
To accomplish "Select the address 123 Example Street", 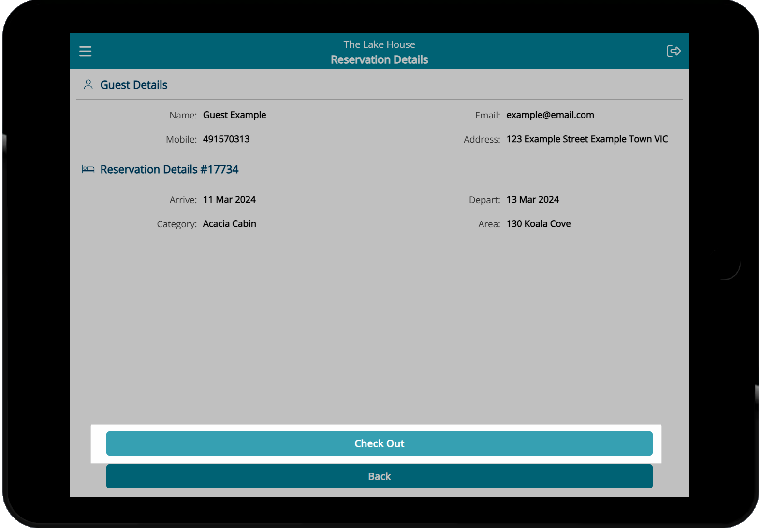I will pos(587,139).
